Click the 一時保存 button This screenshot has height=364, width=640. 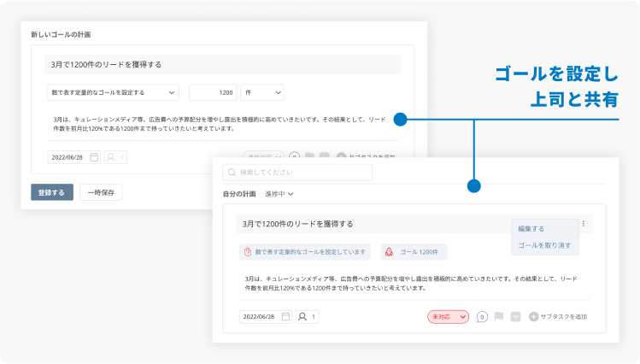click(101, 192)
